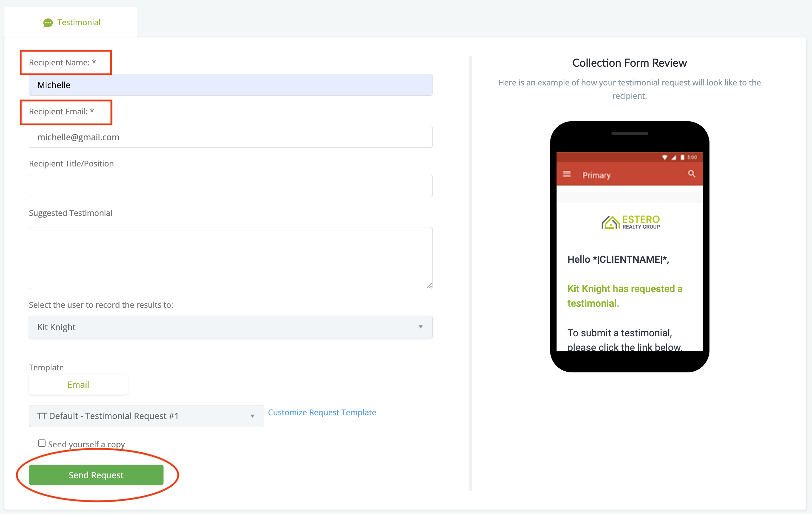Enable the Send yourself a copy checkbox
Screen dimensions: 812x514
(42, 443)
